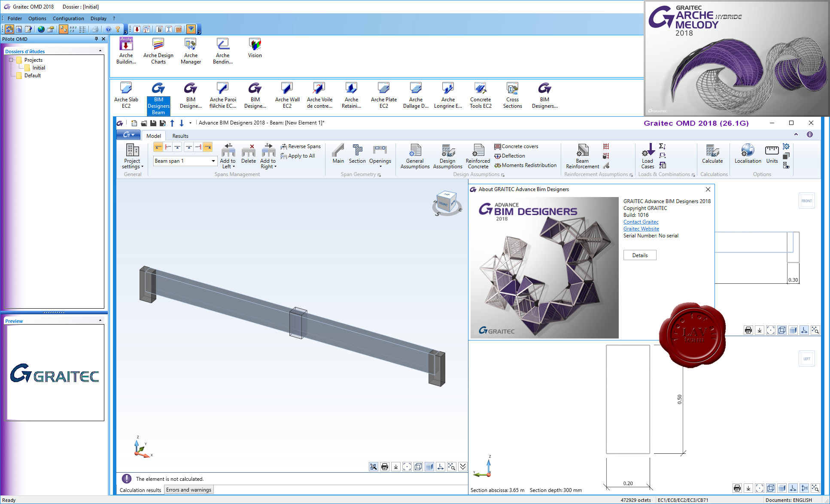Screen dimensions: 830x504
Task: Collapse the ribbon with the chevron
Action: (796, 134)
